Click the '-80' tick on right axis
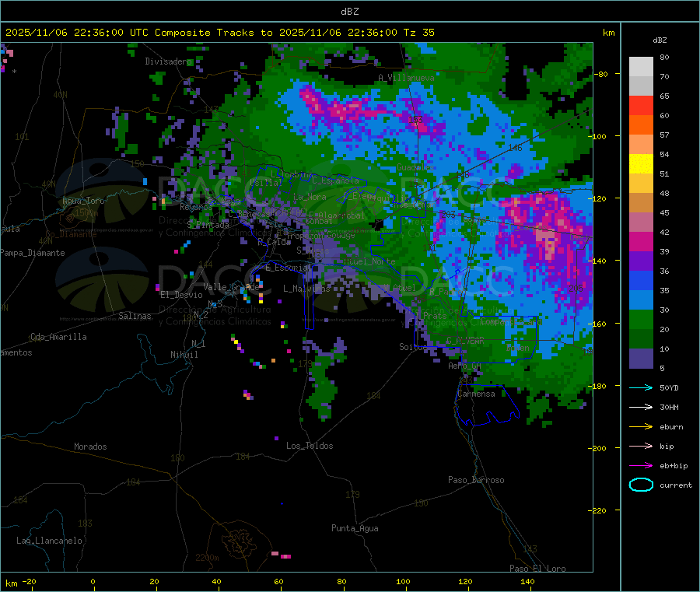The image size is (700, 592). click(x=600, y=74)
